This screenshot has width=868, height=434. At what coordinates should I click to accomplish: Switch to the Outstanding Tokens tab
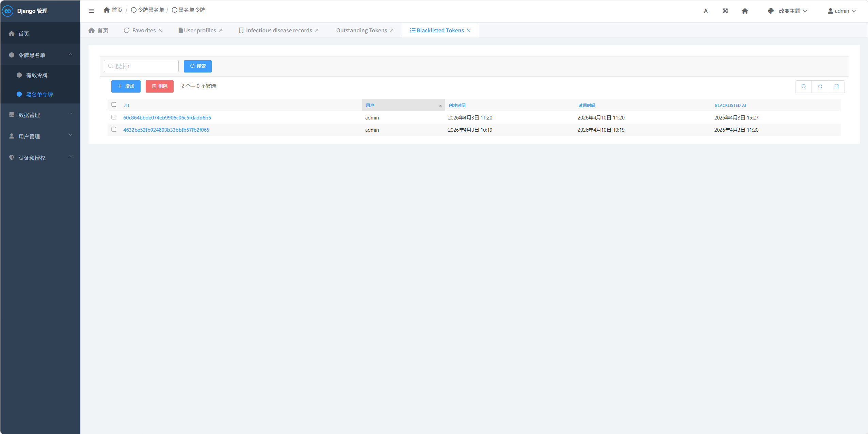[361, 30]
